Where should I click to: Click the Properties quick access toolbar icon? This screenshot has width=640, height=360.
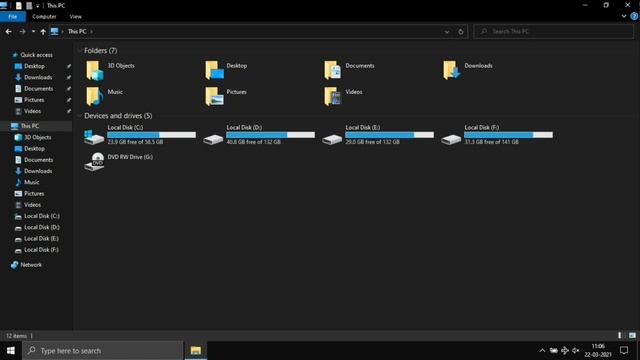(19, 6)
